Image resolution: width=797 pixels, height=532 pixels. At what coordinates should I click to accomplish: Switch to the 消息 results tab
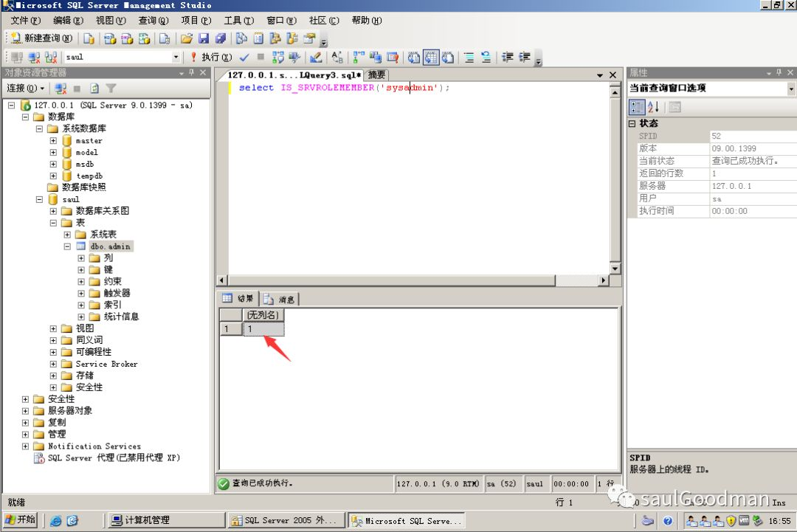point(280,300)
